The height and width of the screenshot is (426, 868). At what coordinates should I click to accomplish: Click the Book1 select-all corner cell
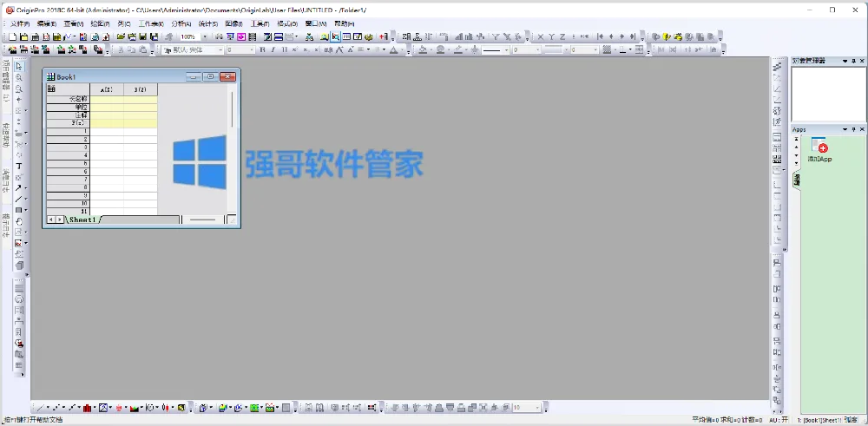click(68, 89)
